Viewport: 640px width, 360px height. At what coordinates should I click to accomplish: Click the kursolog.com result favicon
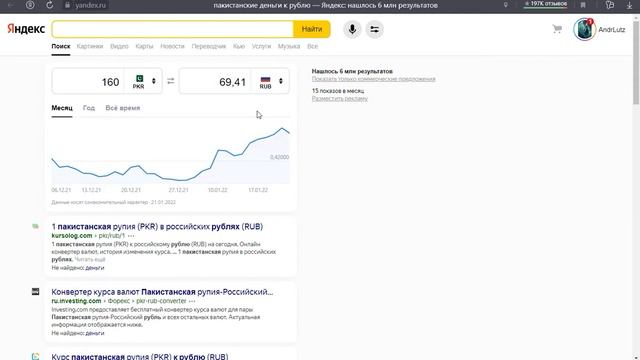(36, 226)
